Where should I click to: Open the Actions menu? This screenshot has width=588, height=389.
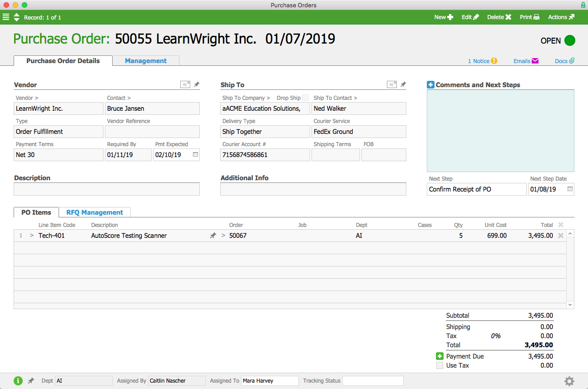point(561,17)
